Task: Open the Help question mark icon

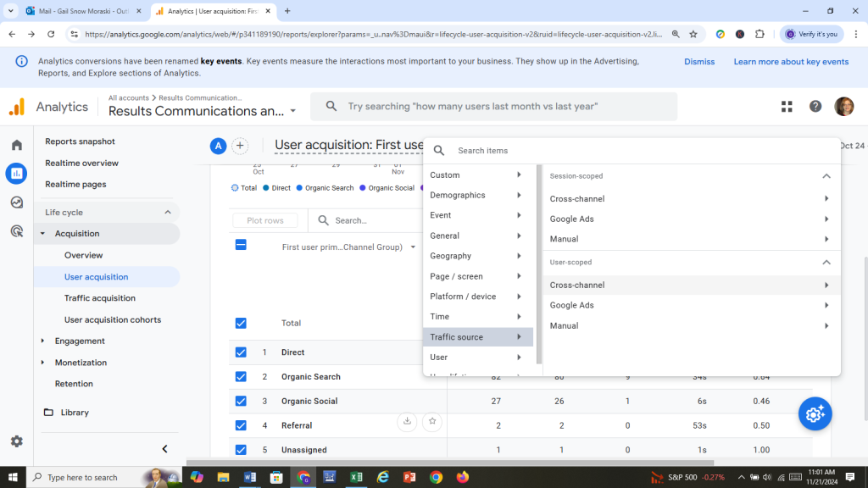Action: click(x=815, y=106)
